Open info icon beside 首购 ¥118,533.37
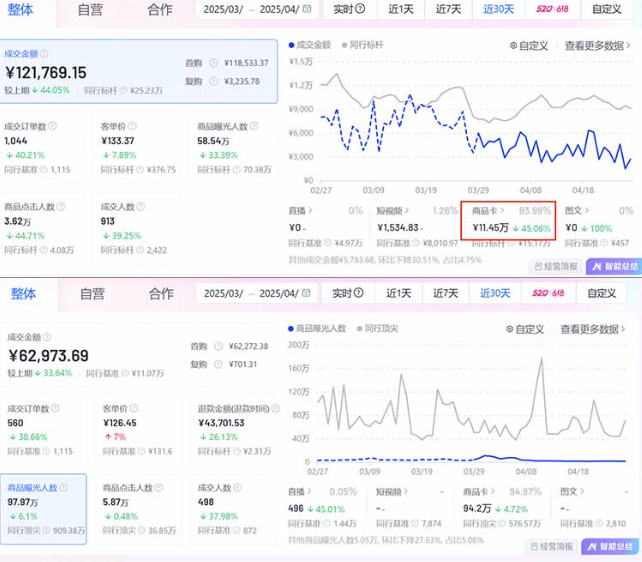This screenshot has height=562, width=642. point(213,63)
